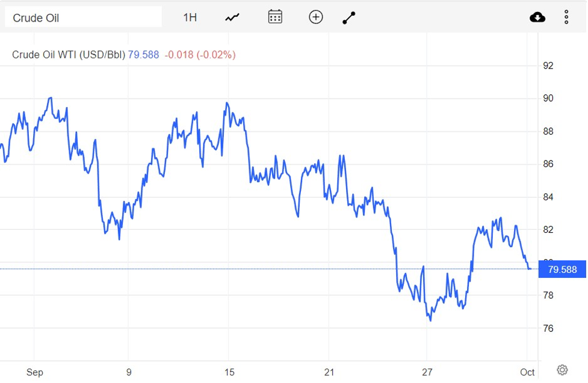This screenshot has height=383, width=588.
Task: Click the Sep label on time axis
Action: click(35, 372)
